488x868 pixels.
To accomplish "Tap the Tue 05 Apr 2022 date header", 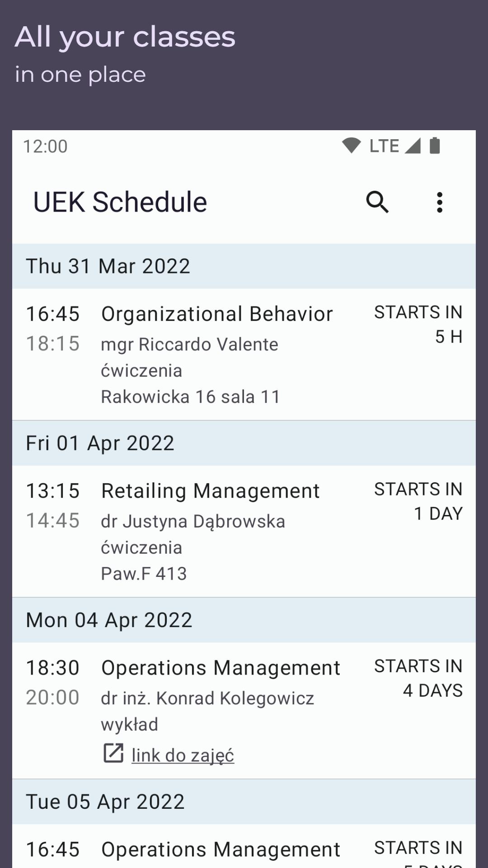I will (244, 802).
